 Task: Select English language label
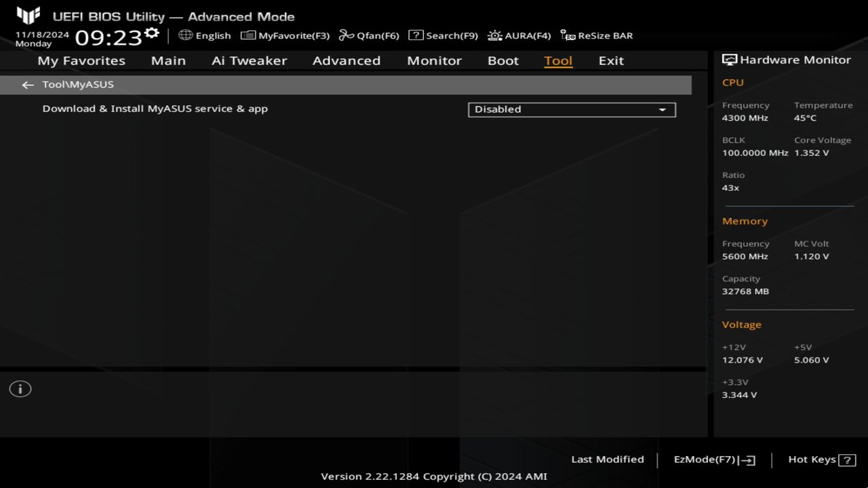click(213, 35)
